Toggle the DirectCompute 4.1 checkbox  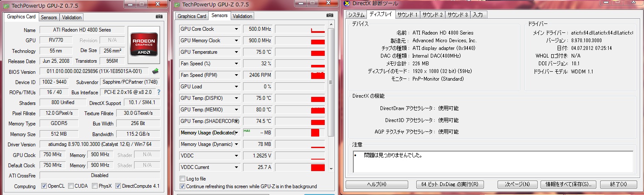coord(118,186)
